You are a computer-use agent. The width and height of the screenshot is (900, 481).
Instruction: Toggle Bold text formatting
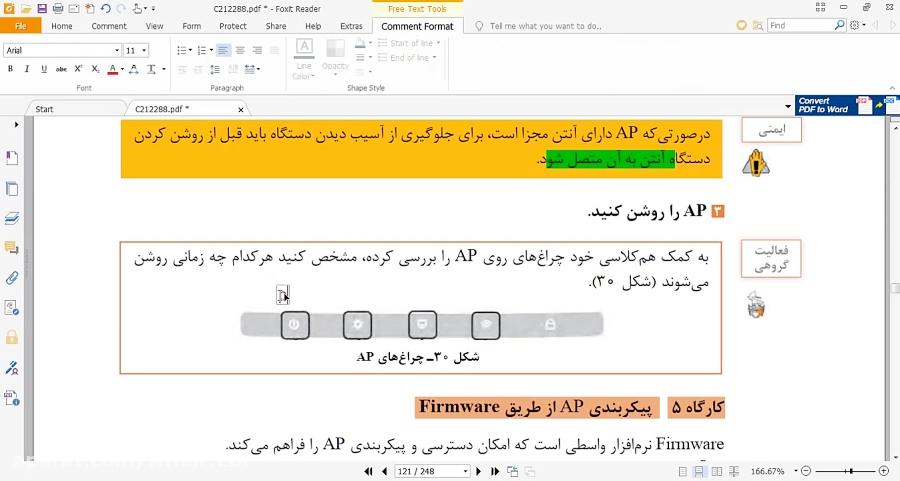(10, 69)
